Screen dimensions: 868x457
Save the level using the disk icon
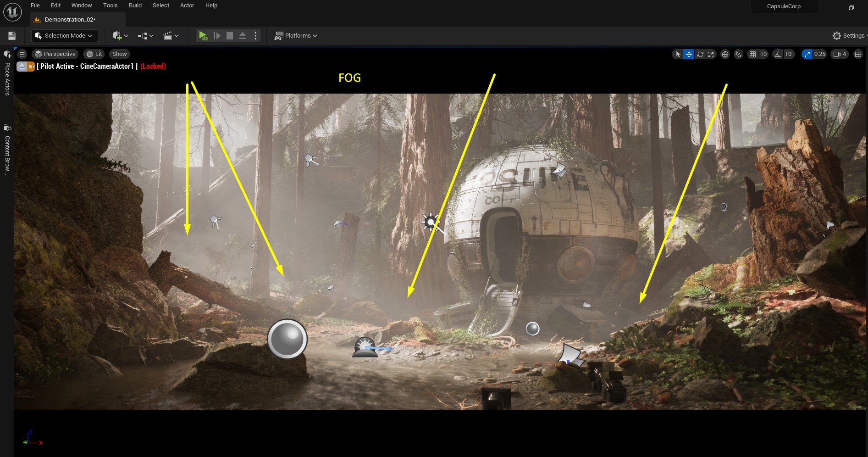11,35
